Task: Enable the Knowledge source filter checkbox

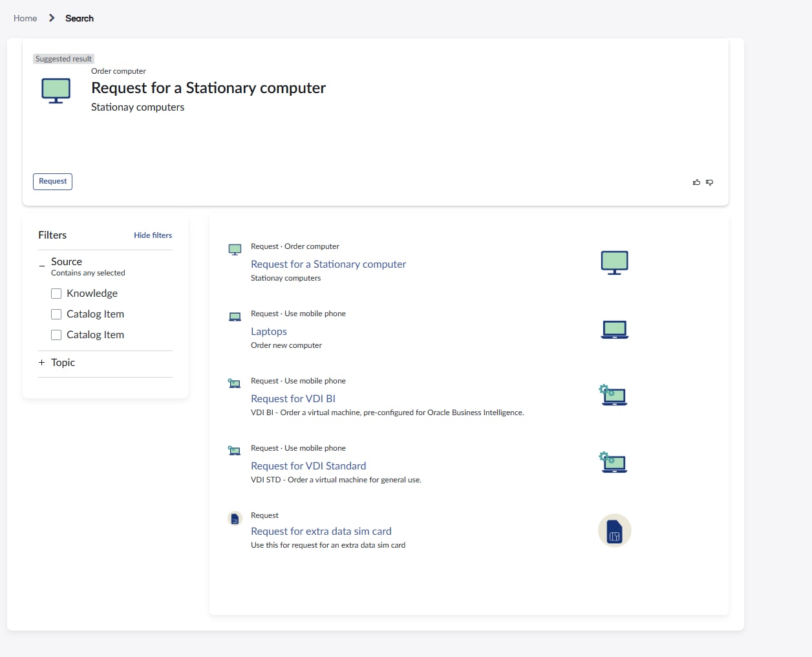Action: pos(56,294)
